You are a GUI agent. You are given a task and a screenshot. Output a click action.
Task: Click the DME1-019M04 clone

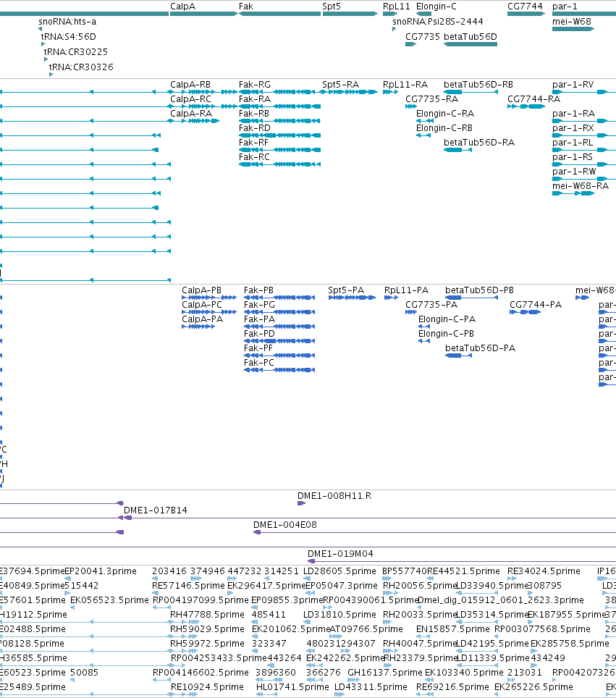click(462, 561)
